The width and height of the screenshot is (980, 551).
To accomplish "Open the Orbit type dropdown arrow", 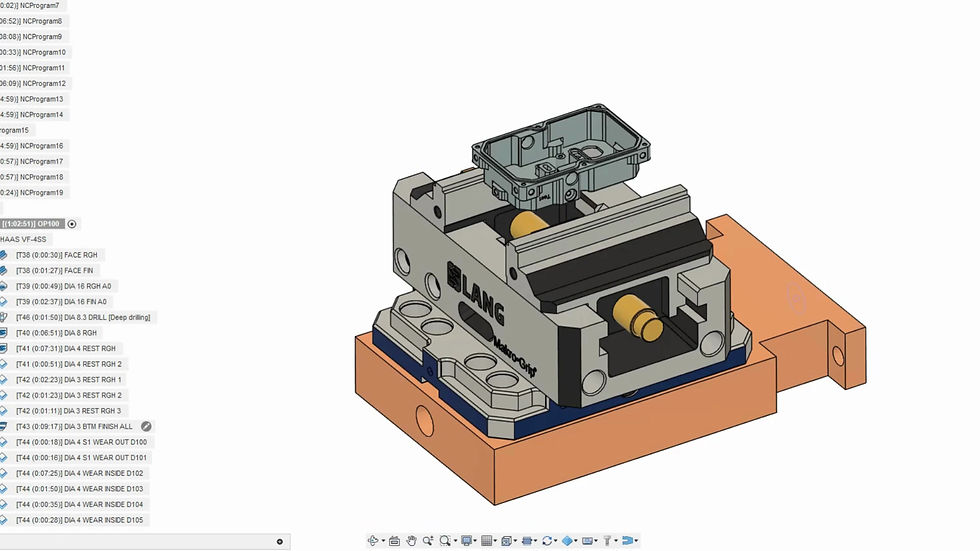I will click(383, 541).
